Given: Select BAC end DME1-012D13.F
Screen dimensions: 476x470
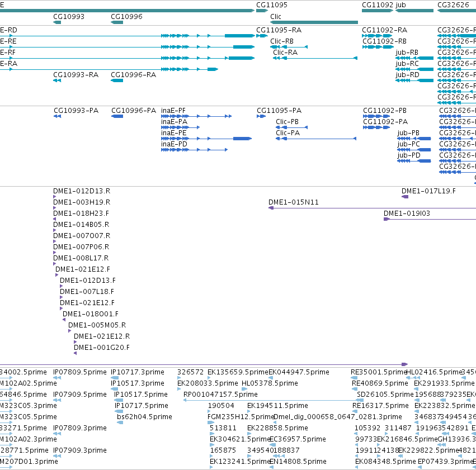Looking at the screenshot, I should point(62,286).
